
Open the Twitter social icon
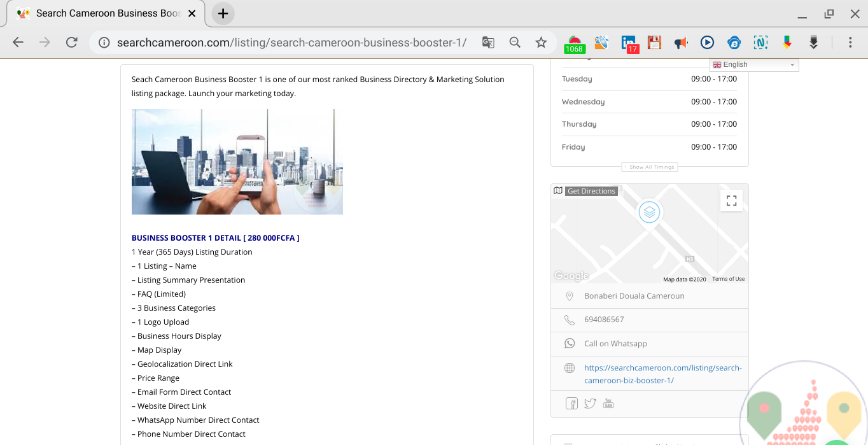tap(590, 404)
